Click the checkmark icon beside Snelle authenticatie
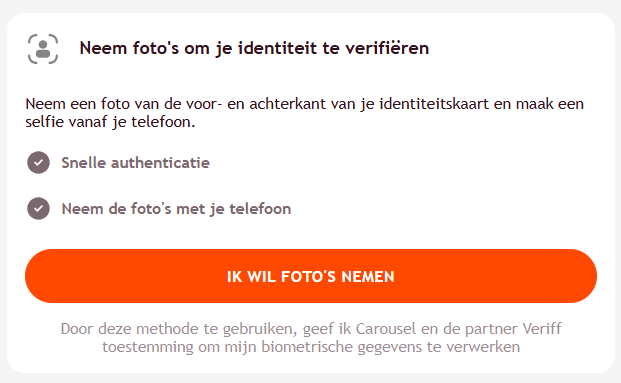Image resolution: width=621 pixels, height=383 pixels. tap(38, 162)
